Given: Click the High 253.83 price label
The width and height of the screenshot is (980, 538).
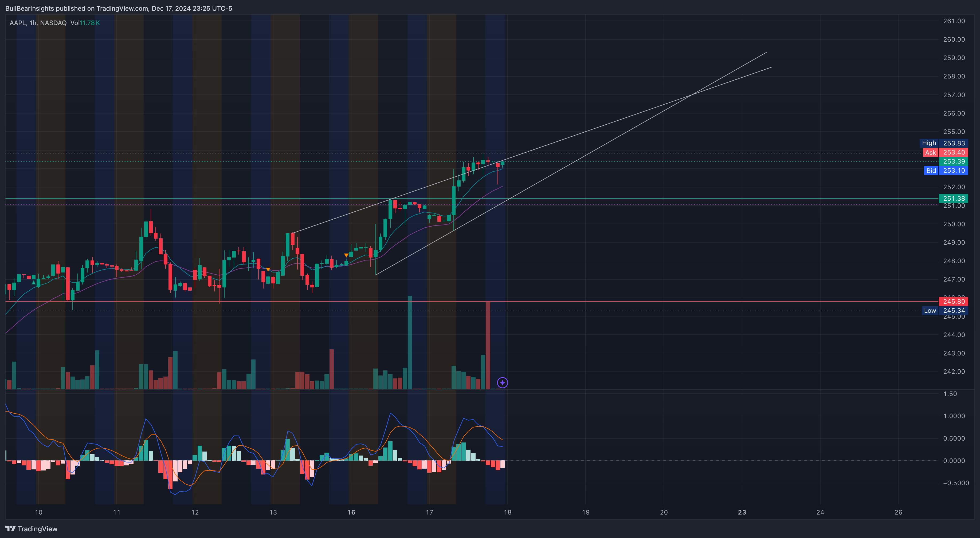Looking at the screenshot, I should pyautogui.click(x=943, y=143).
